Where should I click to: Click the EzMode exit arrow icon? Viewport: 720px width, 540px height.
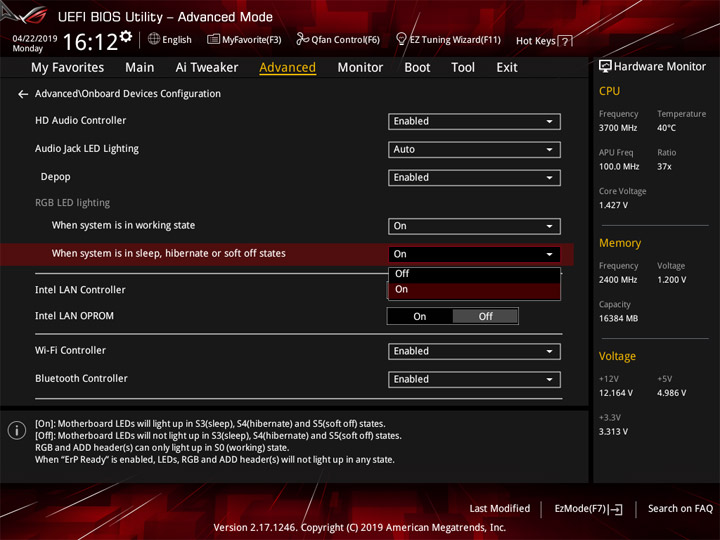(616, 509)
